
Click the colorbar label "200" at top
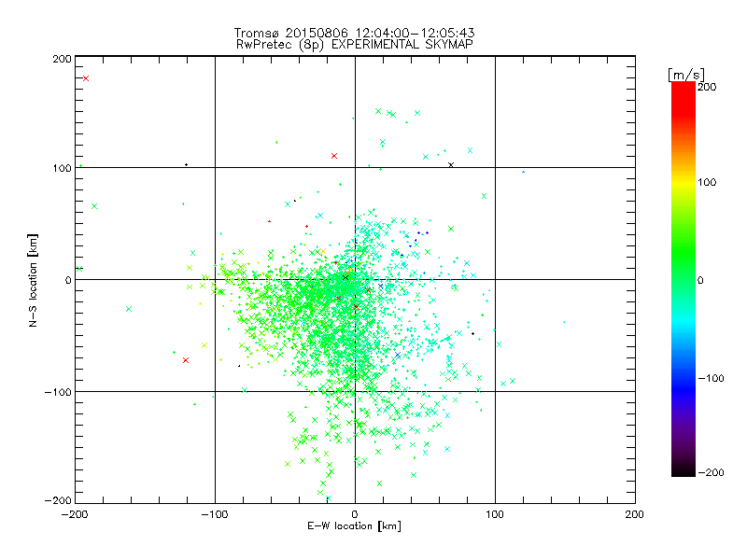coord(707,87)
